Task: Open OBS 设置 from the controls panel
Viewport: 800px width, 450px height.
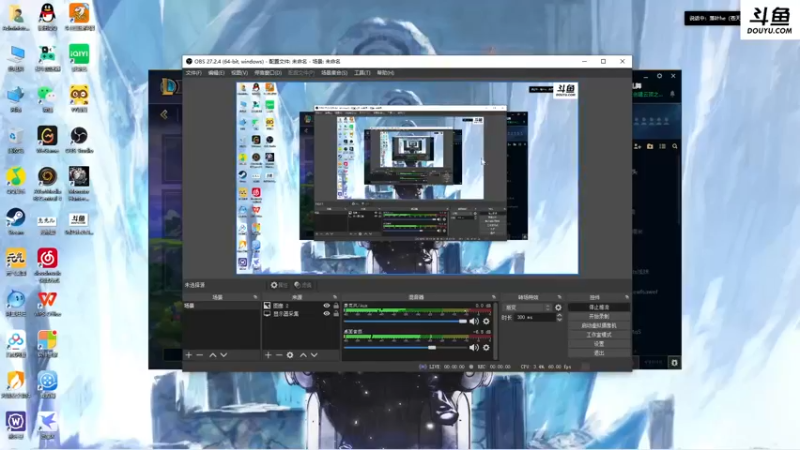Action: [598, 344]
